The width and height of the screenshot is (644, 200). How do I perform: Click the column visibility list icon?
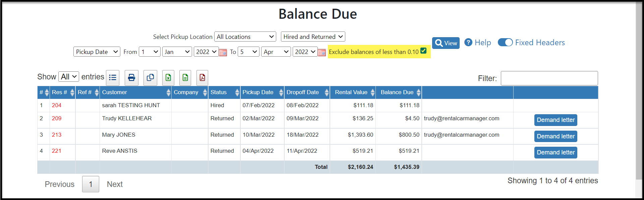113,78
